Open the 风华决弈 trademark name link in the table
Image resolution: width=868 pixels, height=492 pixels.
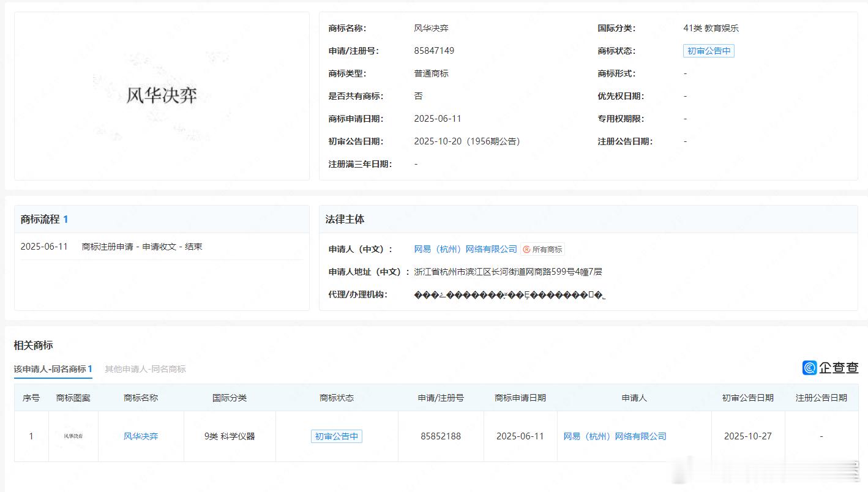141,436
